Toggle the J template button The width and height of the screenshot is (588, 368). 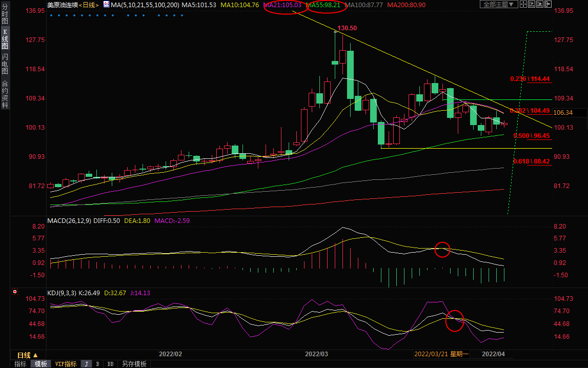(86, 364)
